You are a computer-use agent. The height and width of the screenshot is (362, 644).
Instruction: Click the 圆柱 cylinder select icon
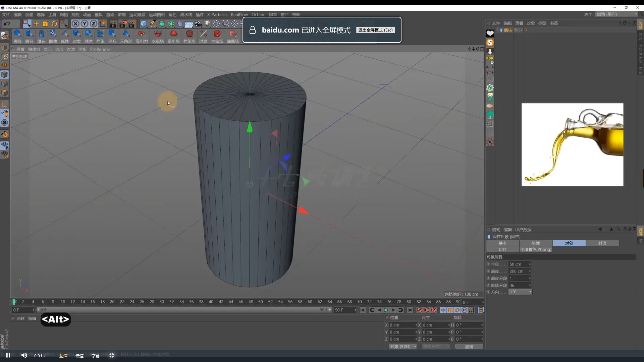click(30, 37)
